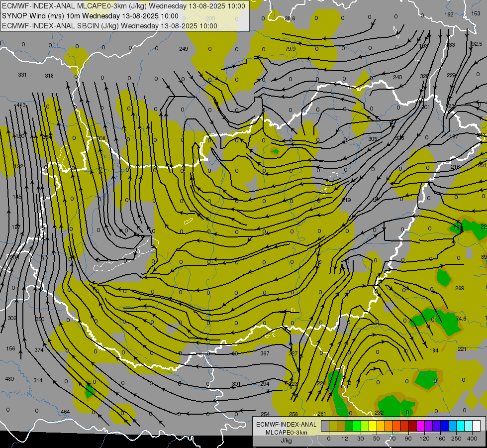Click legend scale value 120
The height and width of the screenshot is (448, 487).
pos(424,439)
